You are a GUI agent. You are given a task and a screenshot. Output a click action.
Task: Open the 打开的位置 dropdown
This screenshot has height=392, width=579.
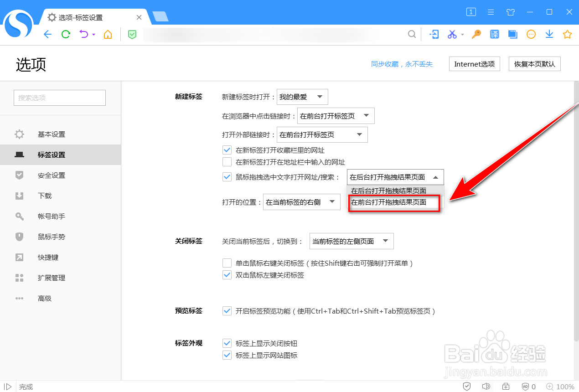tap(301, 202)
